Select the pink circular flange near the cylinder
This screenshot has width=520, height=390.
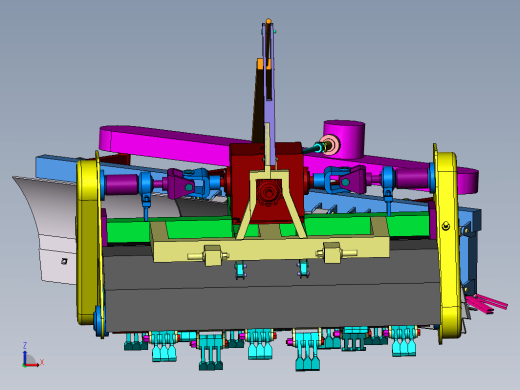pyautogui.click(x=331, y=145)
